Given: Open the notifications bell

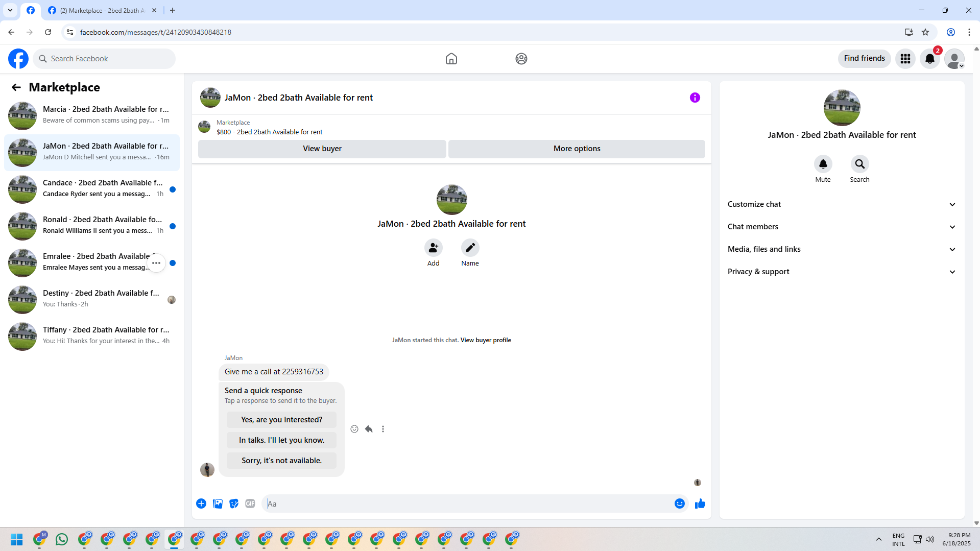Looking at the screenshot, I should pyautogui.click(x=930, y=59).
